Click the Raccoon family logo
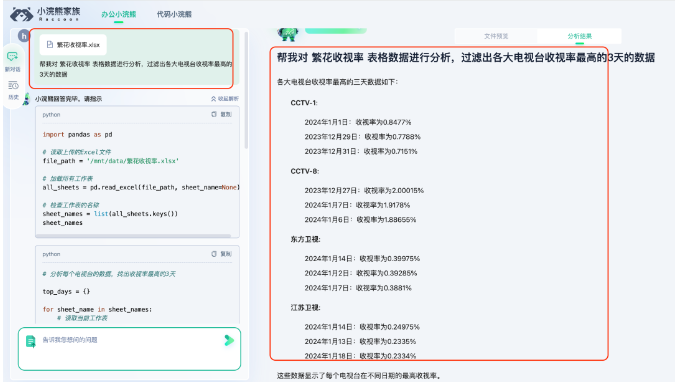Viewport: 689px width, 392px height. coord(45,14)
